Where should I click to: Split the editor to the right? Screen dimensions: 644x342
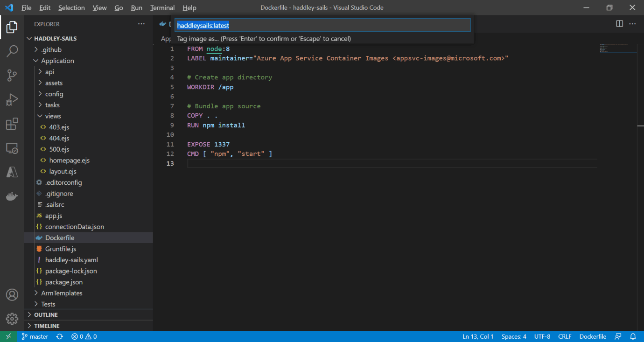pyautogui.click(x=619, y=24)
